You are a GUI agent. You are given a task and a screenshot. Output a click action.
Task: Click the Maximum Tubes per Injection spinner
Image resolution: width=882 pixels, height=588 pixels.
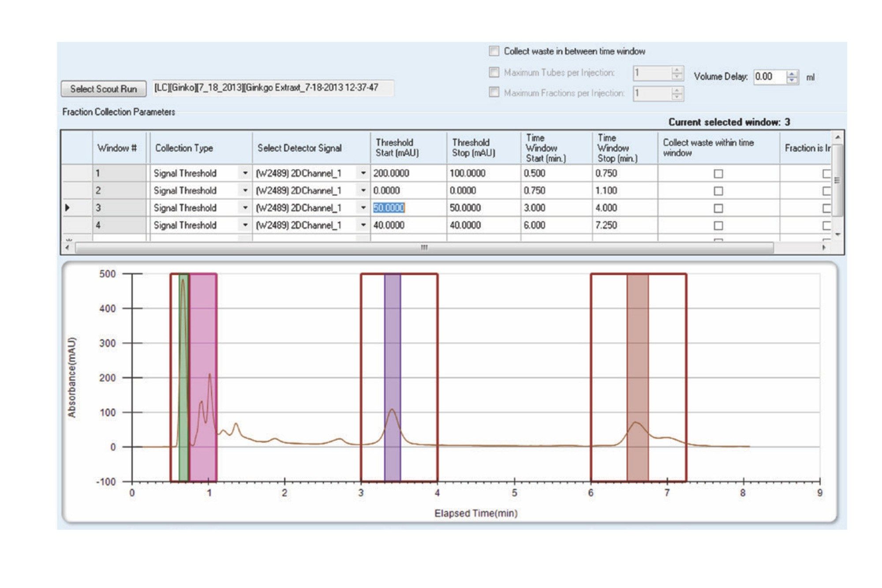click(x=677, y=73)
